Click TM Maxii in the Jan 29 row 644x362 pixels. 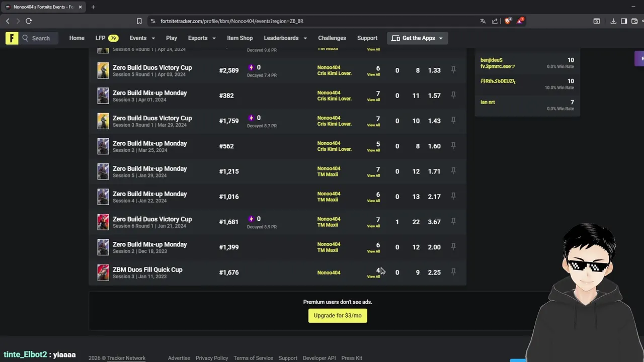[x=328, y=174]
